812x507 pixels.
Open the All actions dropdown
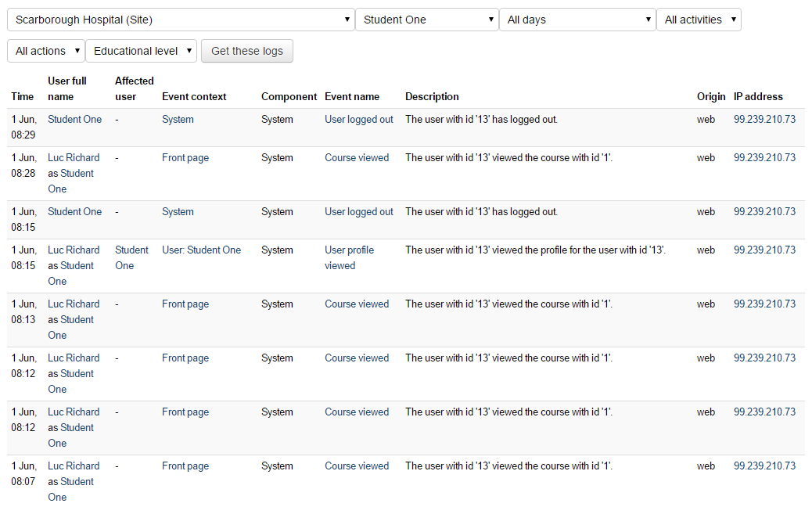tap(45, 51)
